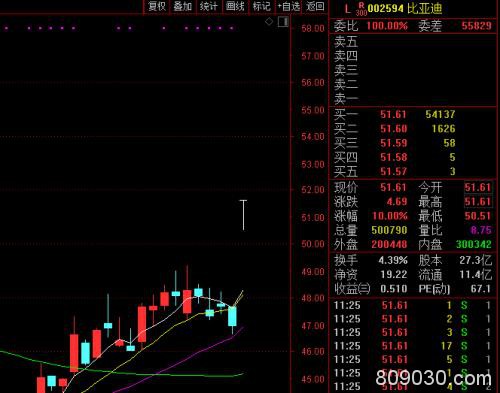The height and width of the screenshot is (393, 500).
Task: Click the 换手 4.39% value
Action: point(393,260)
